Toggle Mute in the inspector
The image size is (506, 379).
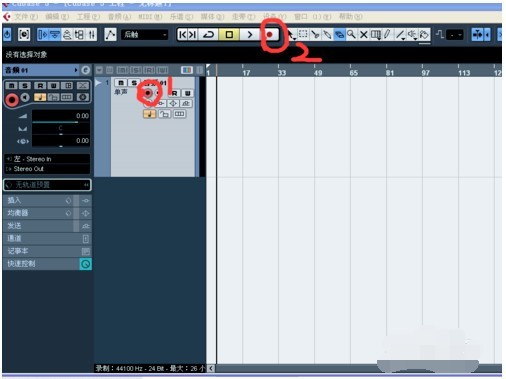11,86
